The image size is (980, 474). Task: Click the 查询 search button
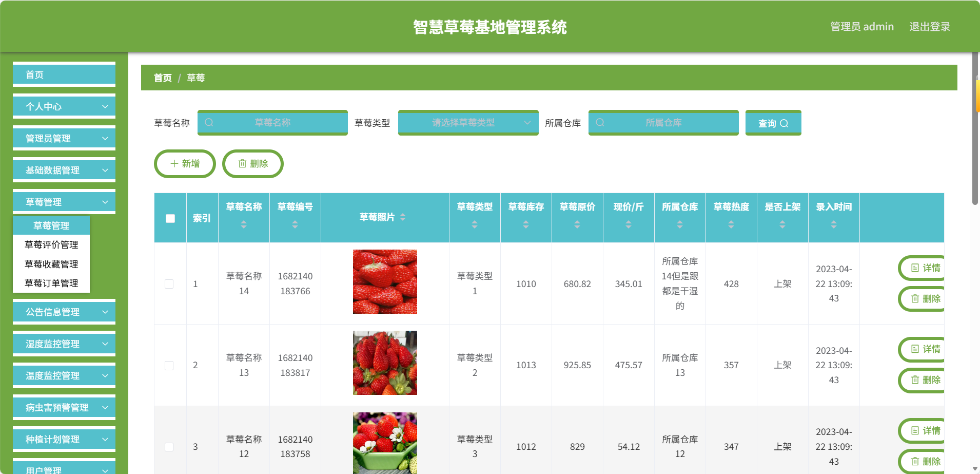[773, 123]
